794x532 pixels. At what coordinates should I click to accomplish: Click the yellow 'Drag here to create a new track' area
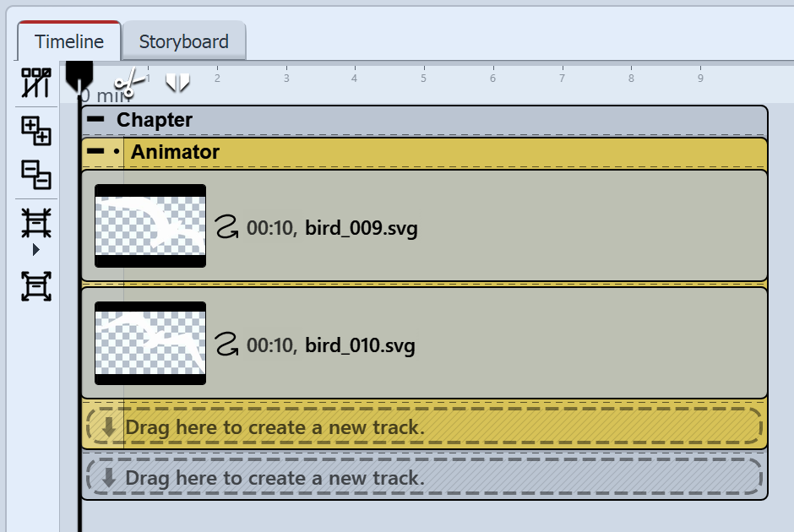(422, 427)
